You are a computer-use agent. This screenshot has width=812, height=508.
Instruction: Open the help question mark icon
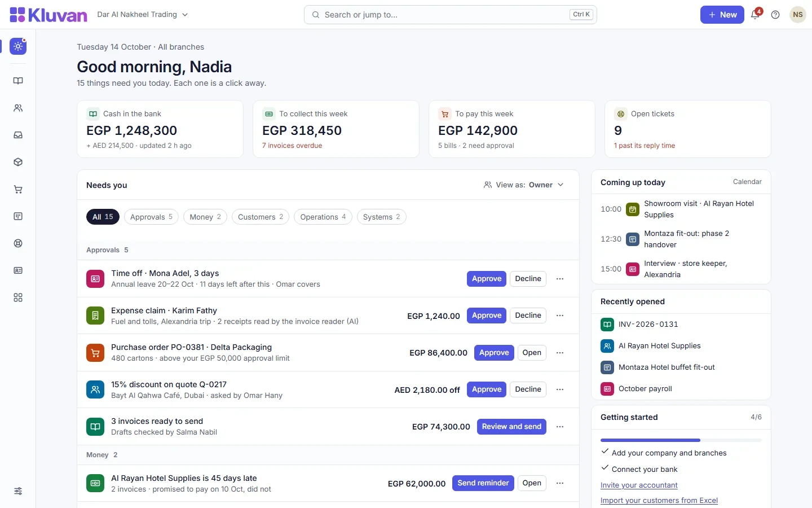[x=775, y=15]
